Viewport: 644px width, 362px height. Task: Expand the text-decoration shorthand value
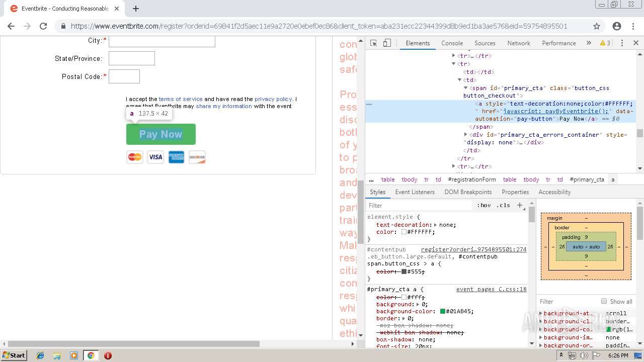pyautogui.click(x=435, y=225)
